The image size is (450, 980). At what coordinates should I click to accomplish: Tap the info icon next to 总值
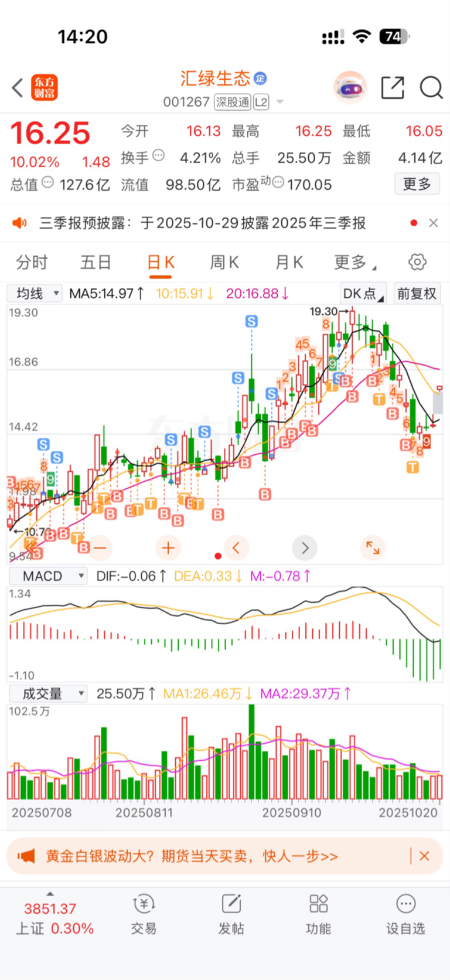pos(48,182)
